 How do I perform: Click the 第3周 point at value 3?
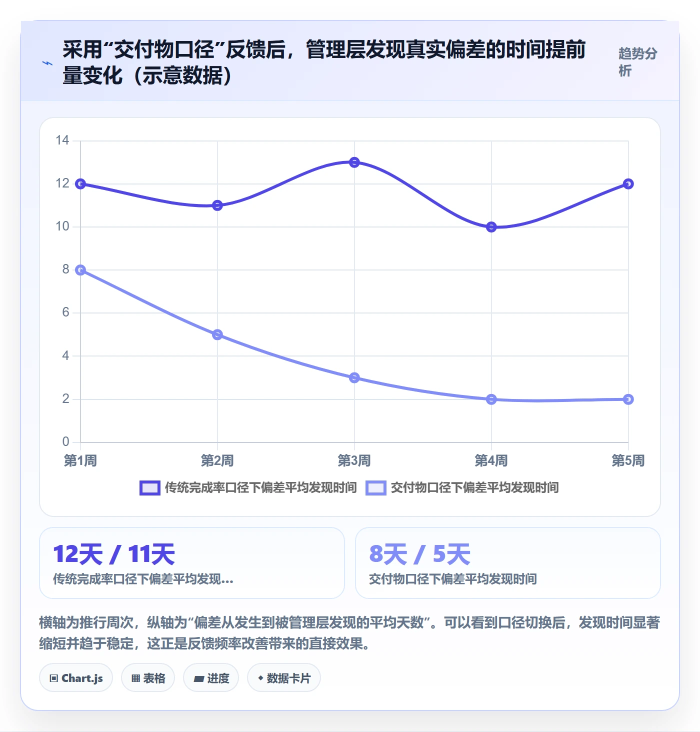(354, 377)
